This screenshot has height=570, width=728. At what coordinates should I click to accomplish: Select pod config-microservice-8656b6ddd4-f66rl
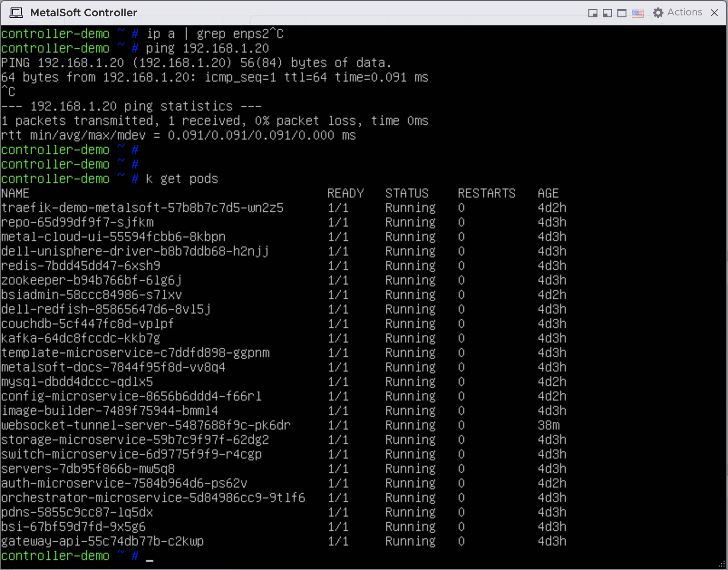click(131, 396)
